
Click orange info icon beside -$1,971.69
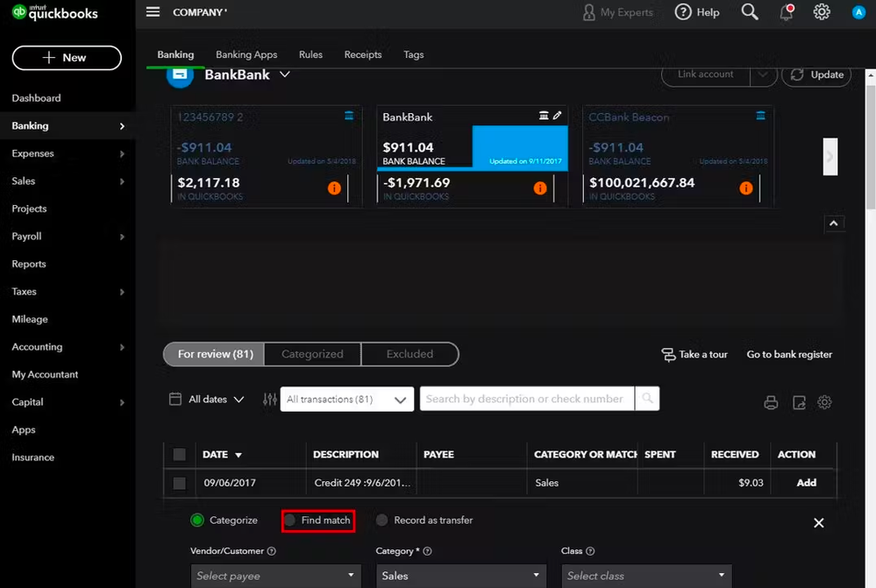pos(539,188)
